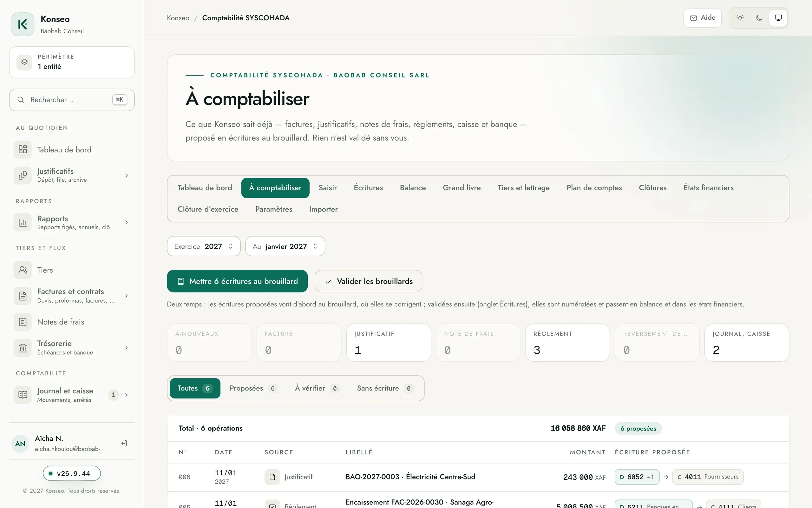Click the AN user avatar
The image size is (812, 508).
tap(20, 444)
